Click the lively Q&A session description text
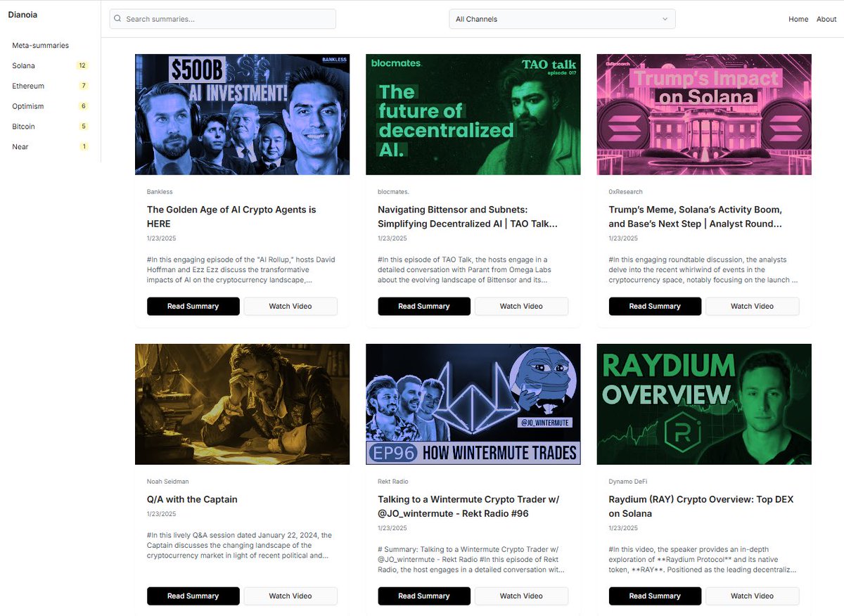The width and height of the screenshot is (844, 616). 239,546
